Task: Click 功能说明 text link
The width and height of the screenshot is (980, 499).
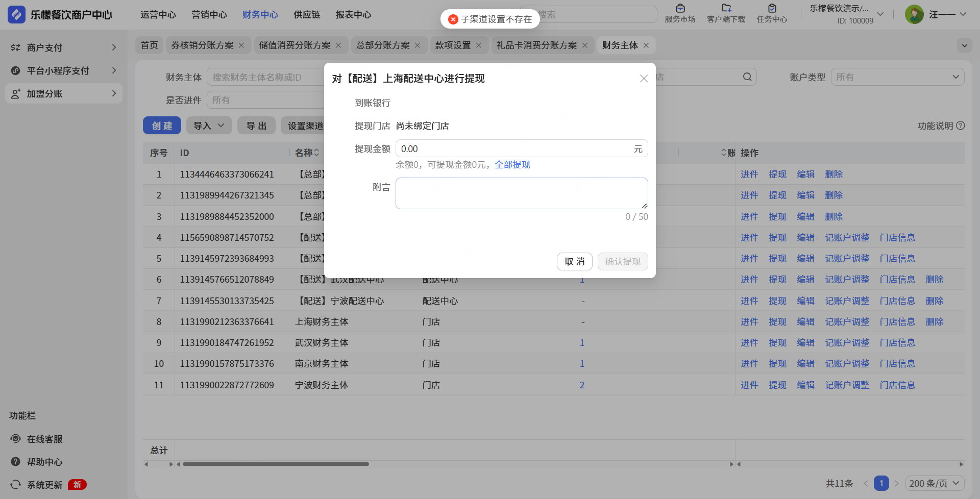Action: click(935, 126)
